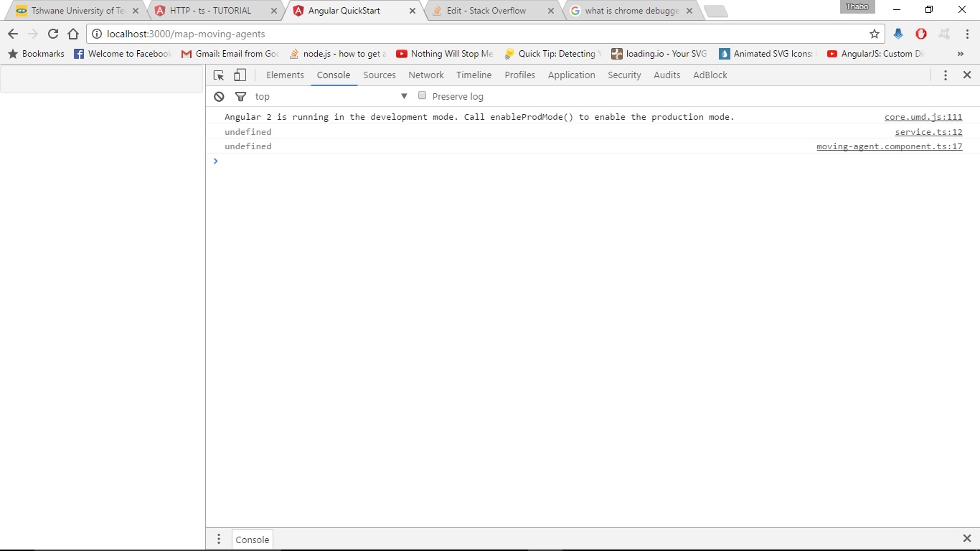Click the greyed-out extension icon
Screen dimensions: 980x551
[945, 34]
